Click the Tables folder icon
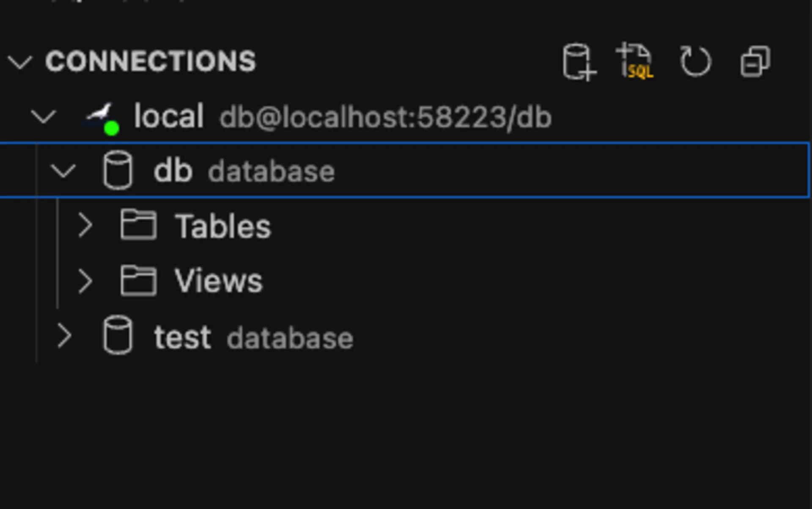This screenshot has height=509, width=812. (138, 226)
